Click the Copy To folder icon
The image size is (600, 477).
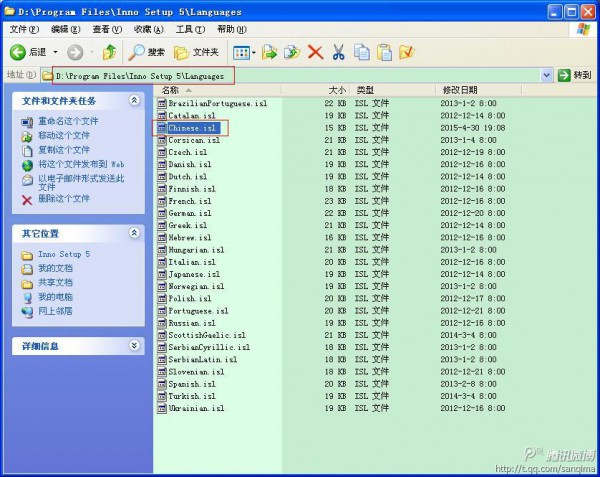pyautogui.click(x=292, y=52)
